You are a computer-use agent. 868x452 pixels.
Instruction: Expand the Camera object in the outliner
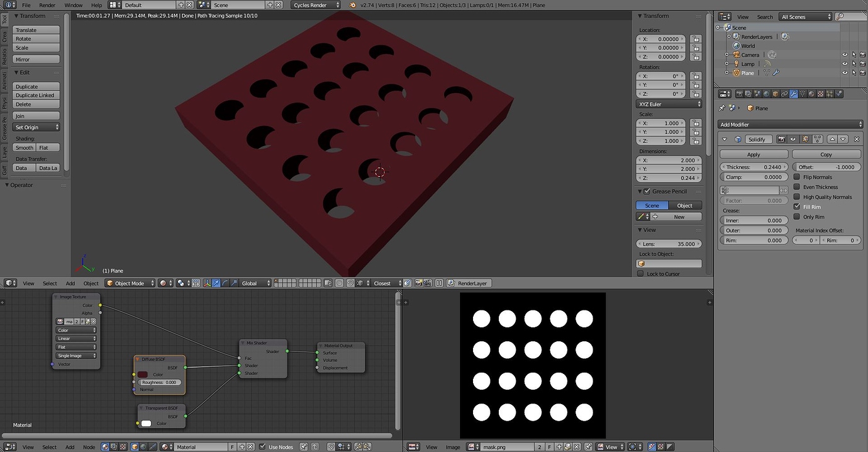click(726, 55)
